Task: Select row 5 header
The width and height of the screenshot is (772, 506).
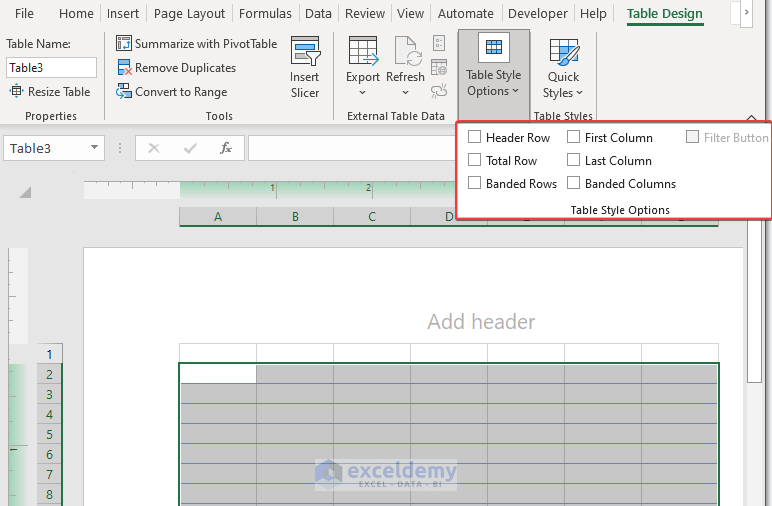Action: [49, 434]
